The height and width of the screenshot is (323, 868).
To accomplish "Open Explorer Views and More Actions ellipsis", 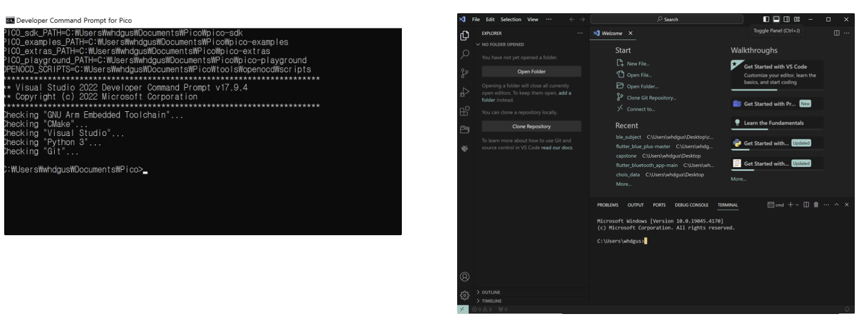I will tap(580, 33).
